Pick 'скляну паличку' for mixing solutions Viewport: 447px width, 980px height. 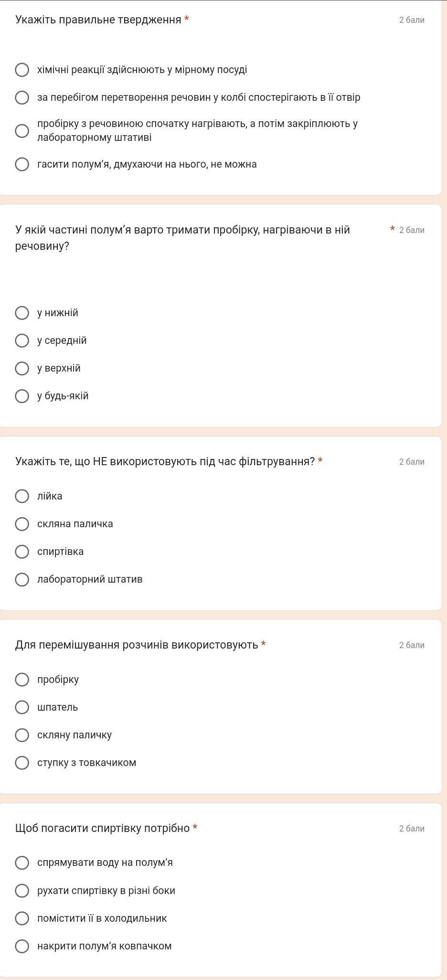(x=22, y=735)
